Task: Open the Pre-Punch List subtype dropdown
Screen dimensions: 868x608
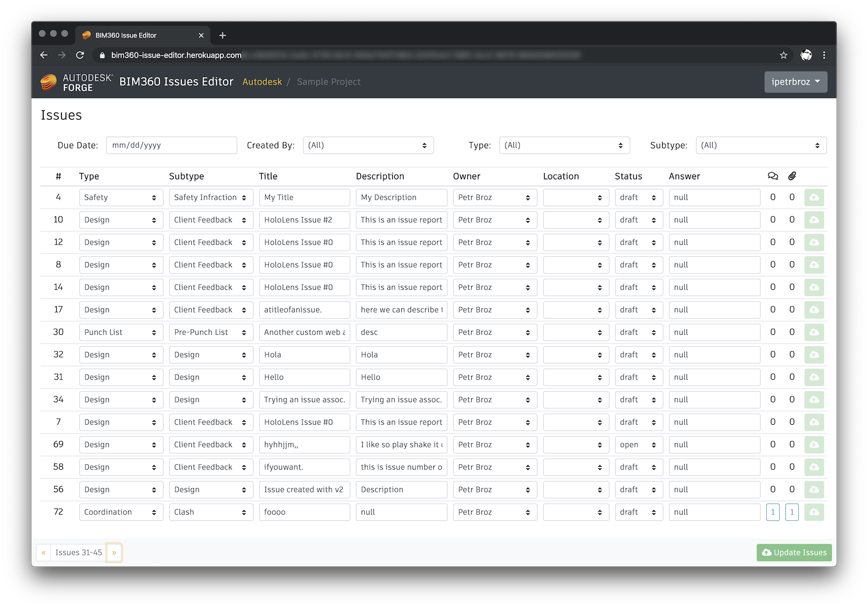Action: [x=211, y=332]
